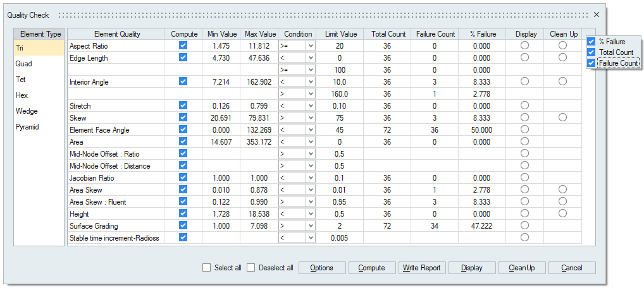Check the Select all checkbox
644x288 pixels.
coord(207,268)
